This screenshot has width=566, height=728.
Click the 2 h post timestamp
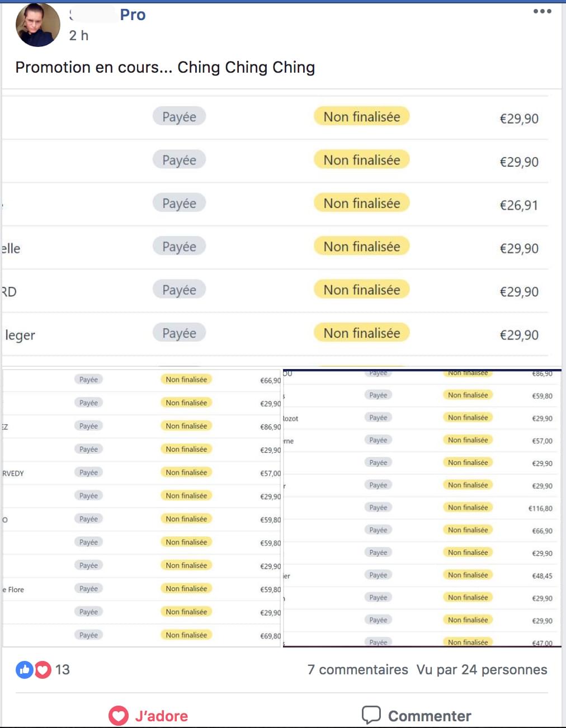tap(79, 36)
